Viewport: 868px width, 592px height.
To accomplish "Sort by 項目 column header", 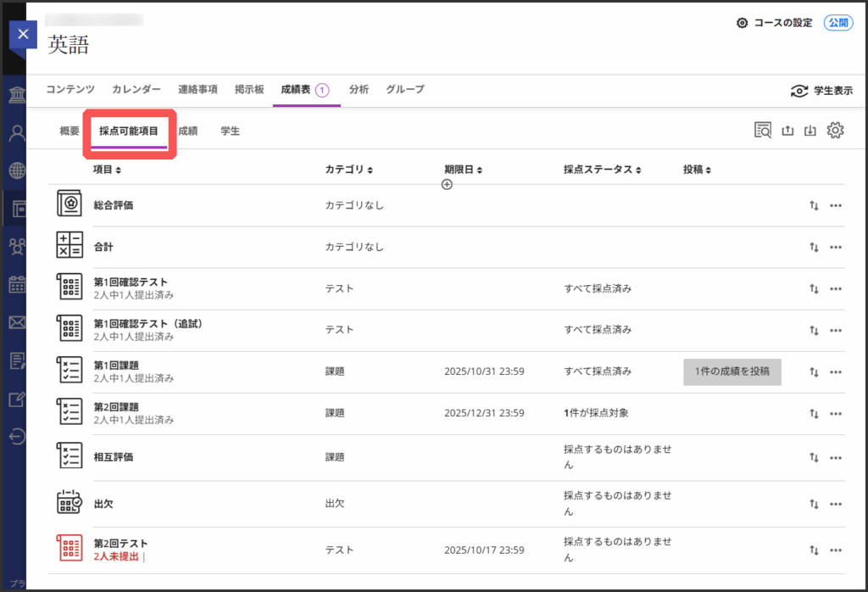I will coord(107,170).
